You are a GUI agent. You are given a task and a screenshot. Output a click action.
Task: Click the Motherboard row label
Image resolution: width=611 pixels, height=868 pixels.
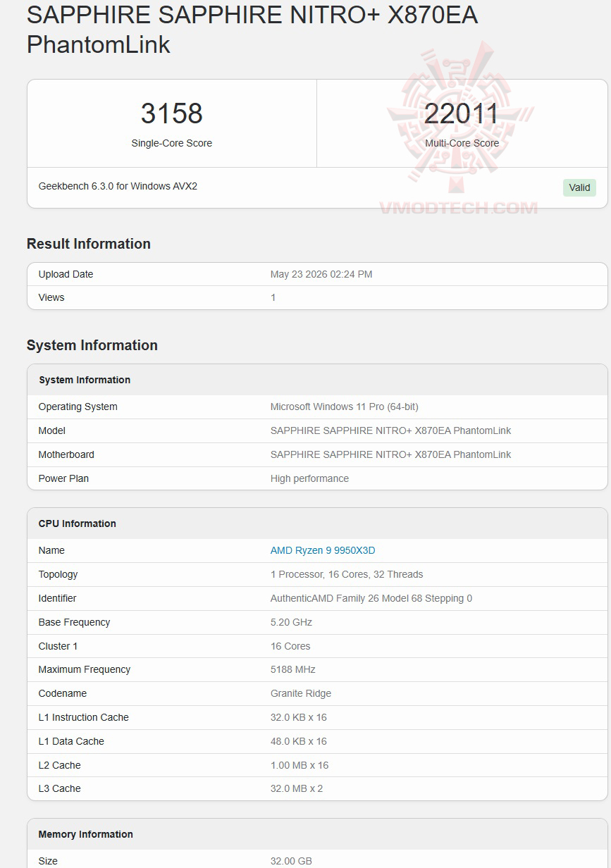tap(66, 454)
